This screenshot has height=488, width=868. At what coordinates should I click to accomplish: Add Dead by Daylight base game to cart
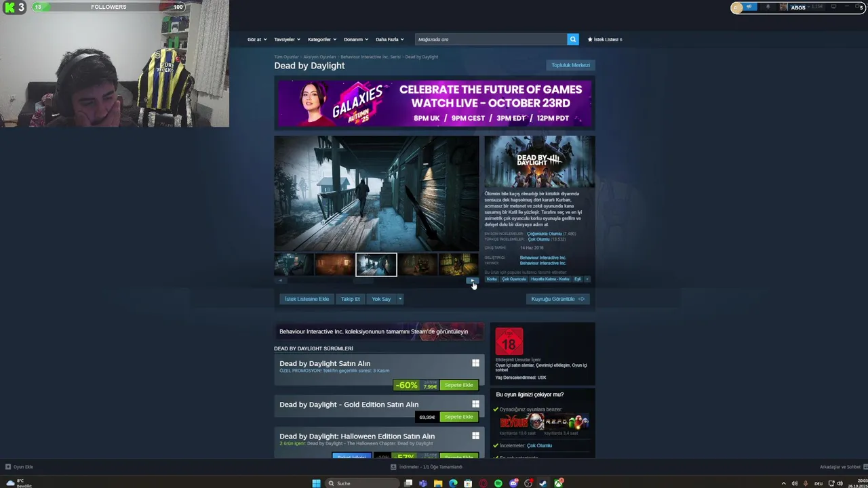click(459, 385)
